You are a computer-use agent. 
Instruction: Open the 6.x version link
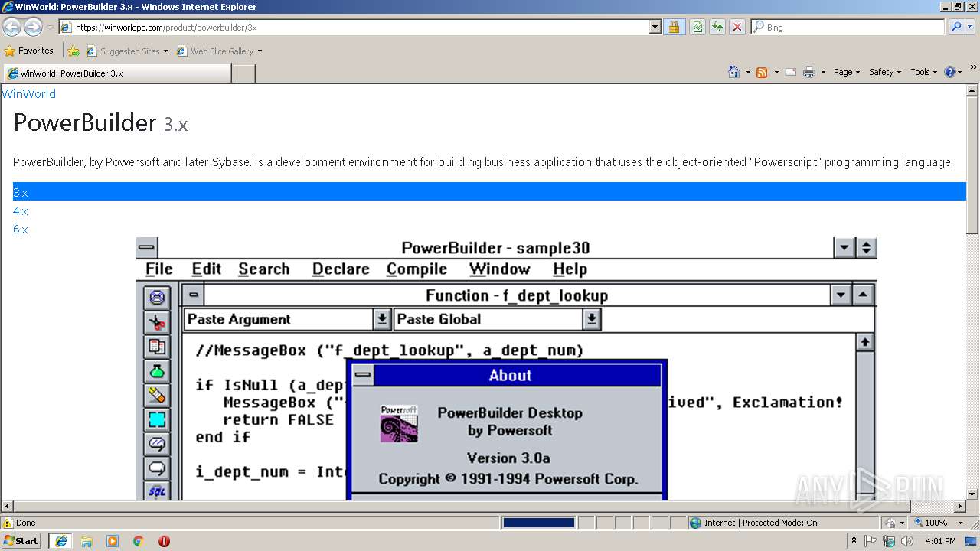pyautogui.click(x=20, y=230)
